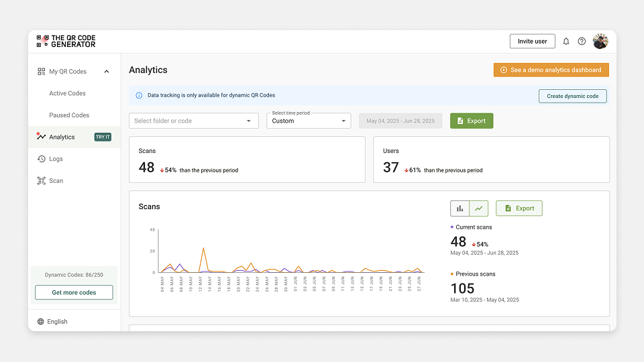This screenshot has height=362, width=644.
Task: Click the info icon in the banner
Action: 139,96
